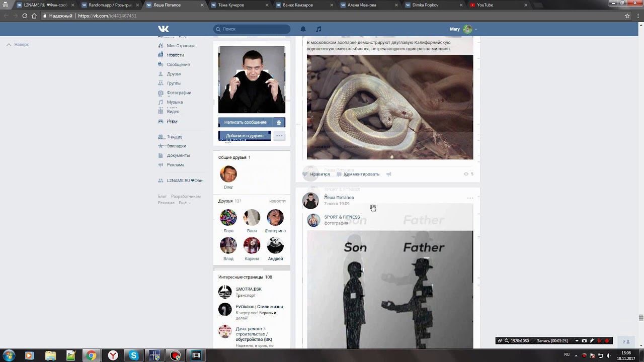This screenshot has height=362, width=644.
Task: Open the volume control in the tray
Action: click(x=609, y=355)
